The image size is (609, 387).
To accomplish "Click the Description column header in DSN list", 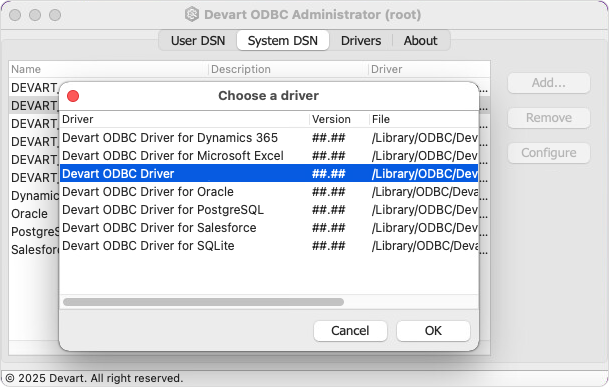I will (x=288, y=69).
